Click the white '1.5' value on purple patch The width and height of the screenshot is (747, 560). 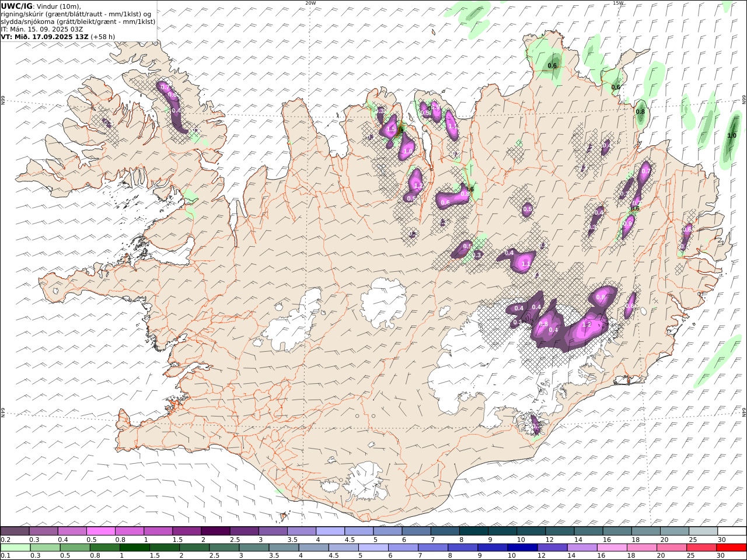(392, 129)
